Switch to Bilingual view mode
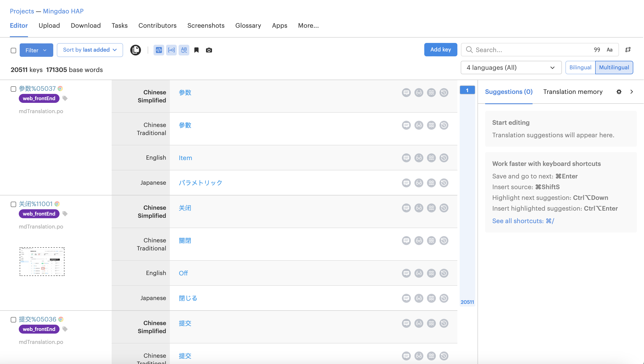The height and width of the screenshot is (364, 644). (x=580, y=68)
